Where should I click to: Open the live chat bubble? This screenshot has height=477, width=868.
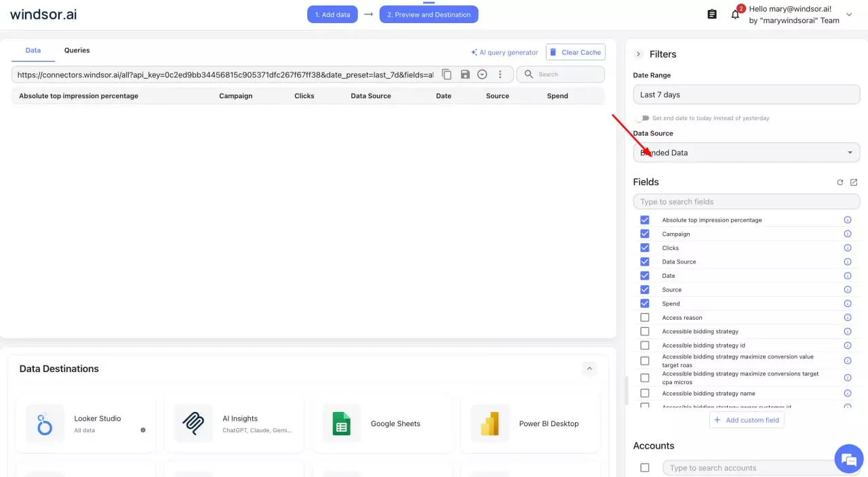pyautogui.click(x=848, y=459)
